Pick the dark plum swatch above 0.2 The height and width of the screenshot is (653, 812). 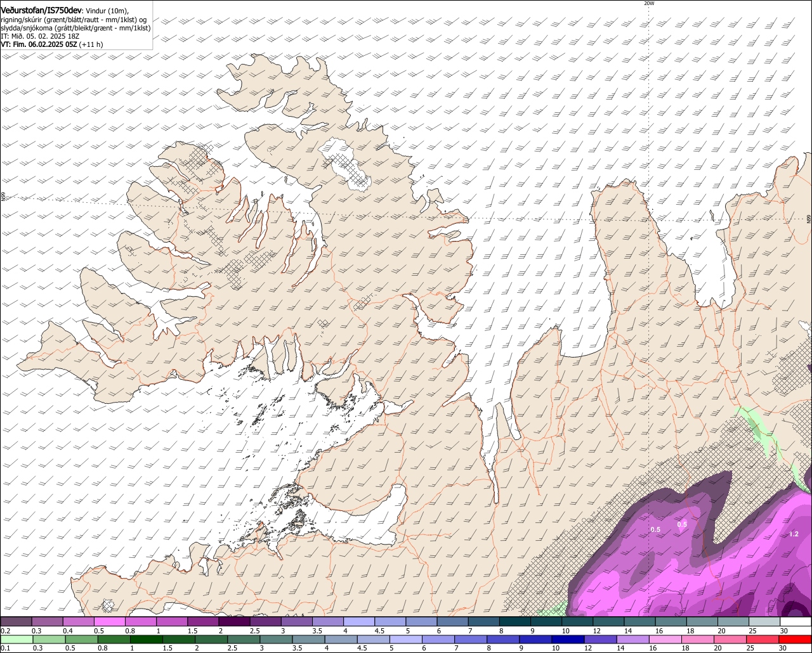pyautogui.click(x=16, y=621)
